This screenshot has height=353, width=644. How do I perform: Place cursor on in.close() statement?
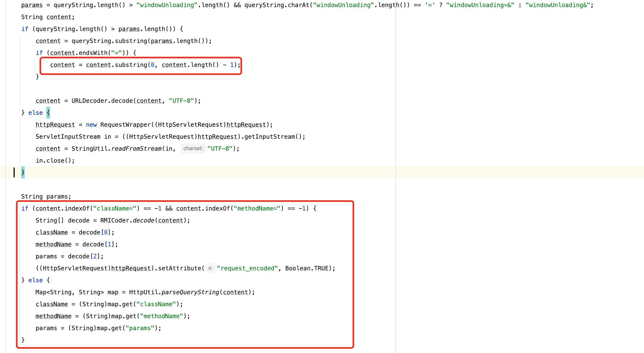pyautogui.click(x=55, y=160)
